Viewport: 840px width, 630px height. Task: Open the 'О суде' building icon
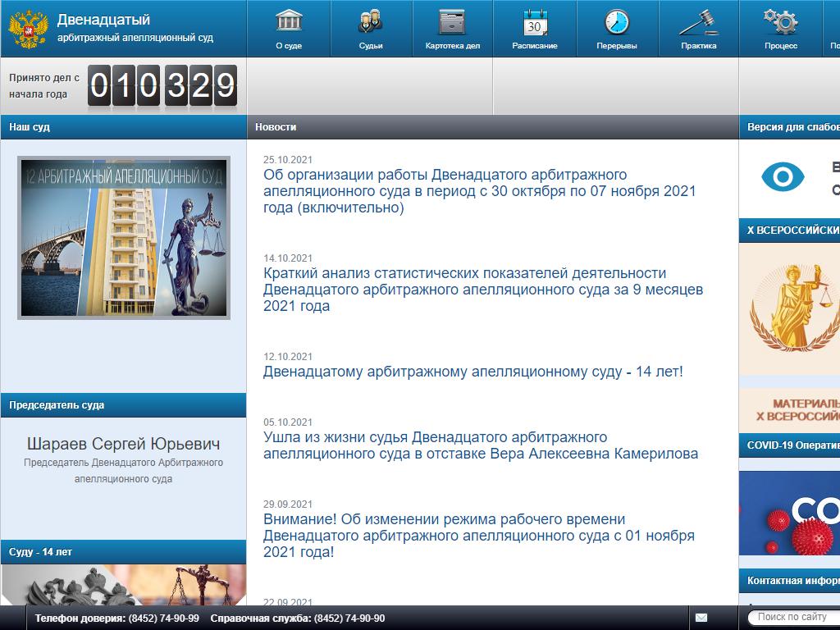click(289, 22)
